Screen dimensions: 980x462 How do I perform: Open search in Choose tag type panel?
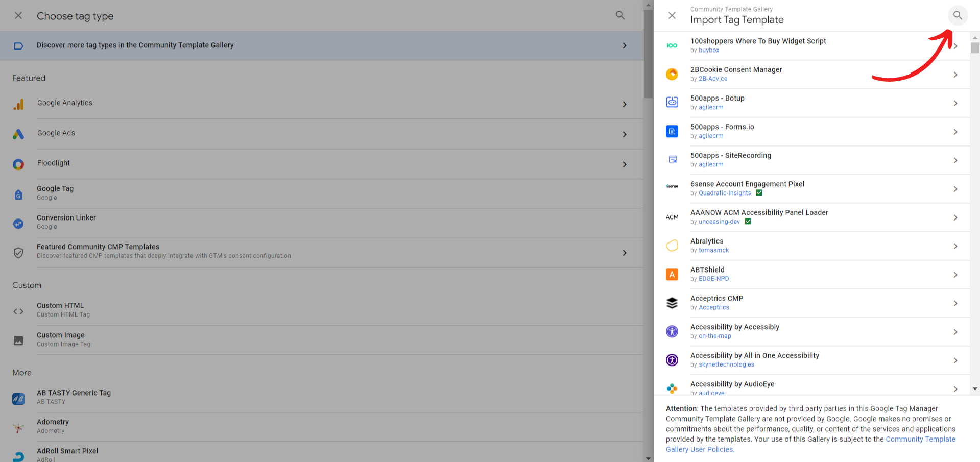620,15
